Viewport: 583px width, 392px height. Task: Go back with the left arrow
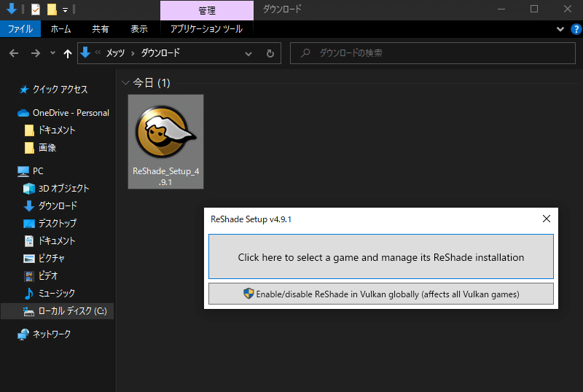pyautogui.click(x=14, y=53)
